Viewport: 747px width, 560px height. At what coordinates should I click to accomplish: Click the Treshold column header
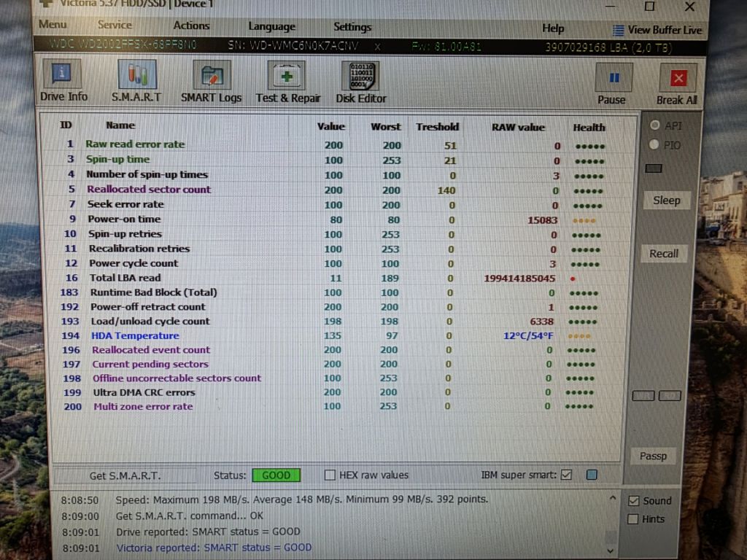tap(437, 127)
